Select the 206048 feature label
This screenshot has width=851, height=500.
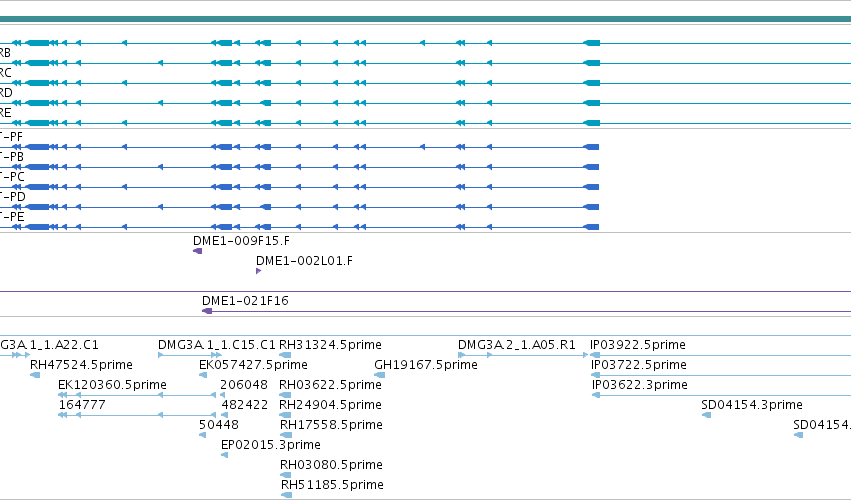click(244, 385)
